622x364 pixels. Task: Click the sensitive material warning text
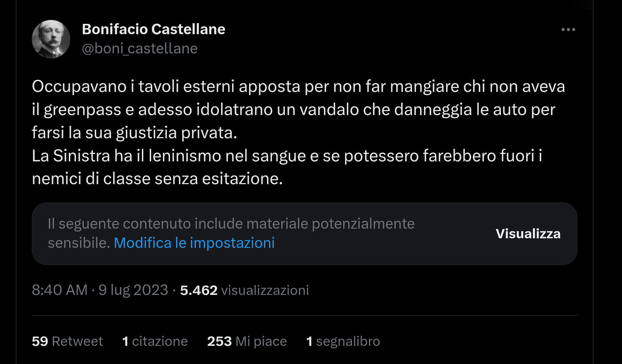point(231,224)
